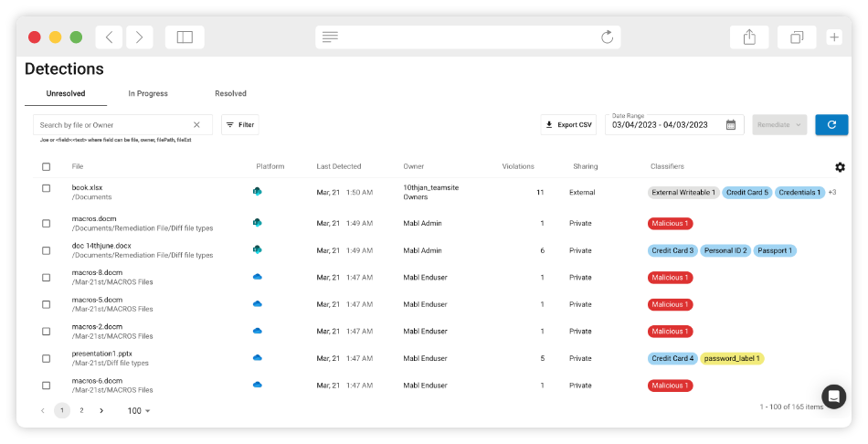Click OneDrive cloud icon for macros-8.docm
Screen dimensions: 868x444
(x=258, y=277)
